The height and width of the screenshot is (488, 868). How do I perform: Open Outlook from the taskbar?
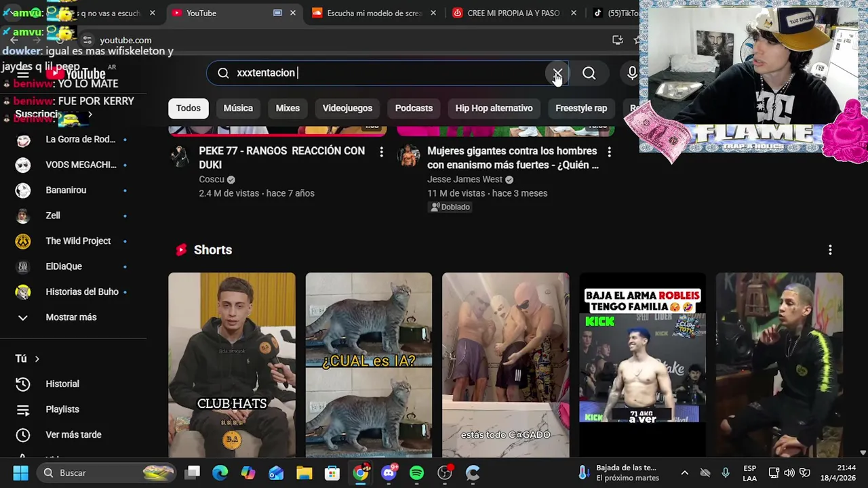pyautogui.click(x=276, y=472)
